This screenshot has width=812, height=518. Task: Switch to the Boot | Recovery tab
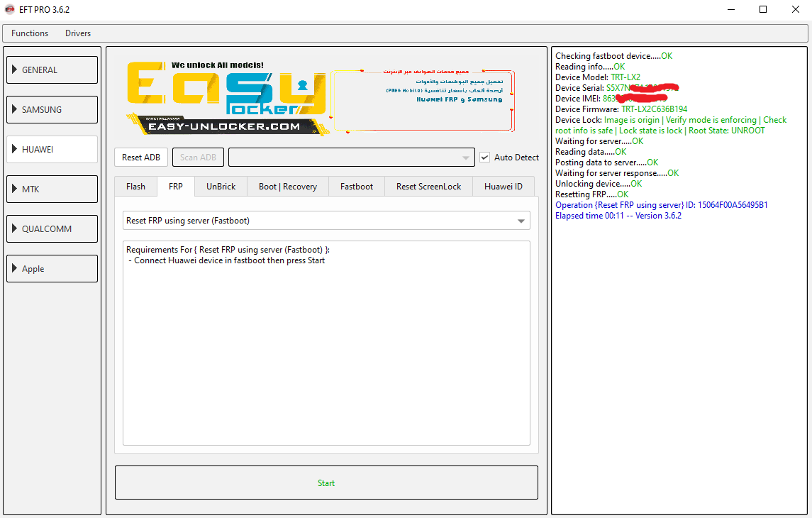tap(288, 187)
